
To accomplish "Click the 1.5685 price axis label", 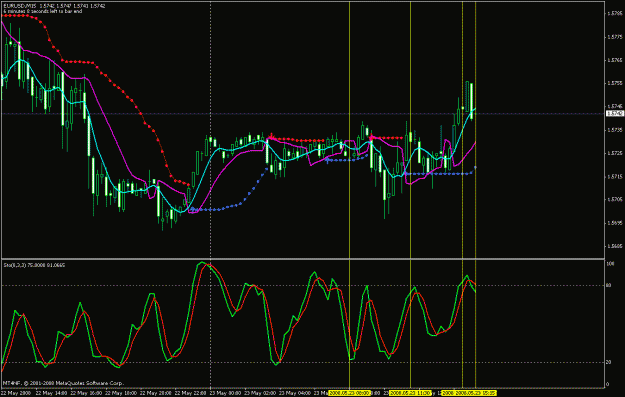I will (x=615, y=246).
